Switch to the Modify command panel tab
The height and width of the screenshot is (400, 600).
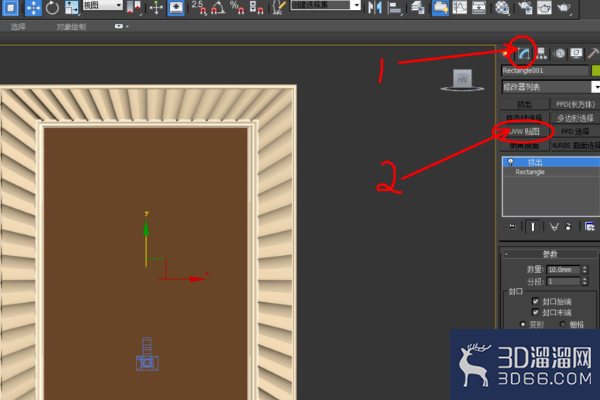[524, 53]
